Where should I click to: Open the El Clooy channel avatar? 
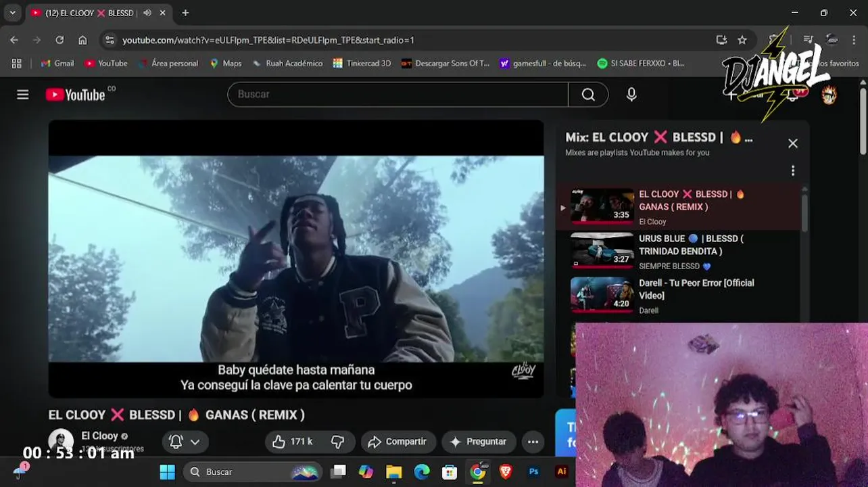(x=61, y=442)
